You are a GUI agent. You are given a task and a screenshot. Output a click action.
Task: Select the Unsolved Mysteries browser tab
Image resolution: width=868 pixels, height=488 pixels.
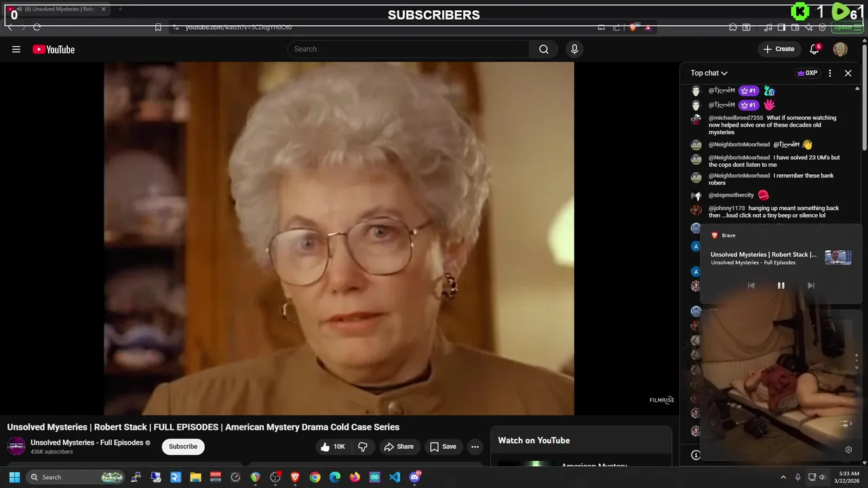pyautogui.click(x=58, y=9)
